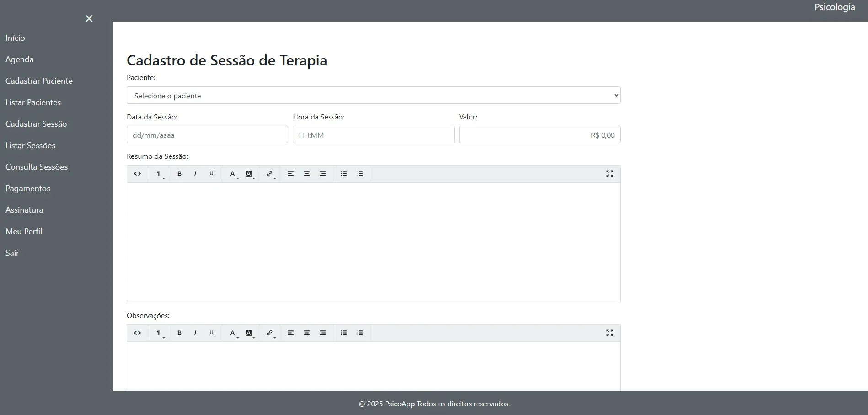
Task: Right align text in the Observações editor
Action: [322, 333]
